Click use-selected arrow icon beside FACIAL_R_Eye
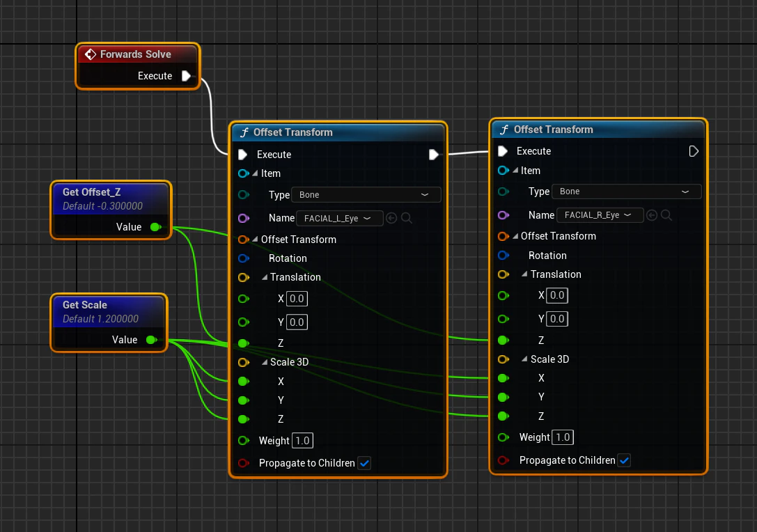This screenshot has width=757, height=532. (x=652, y=215)
